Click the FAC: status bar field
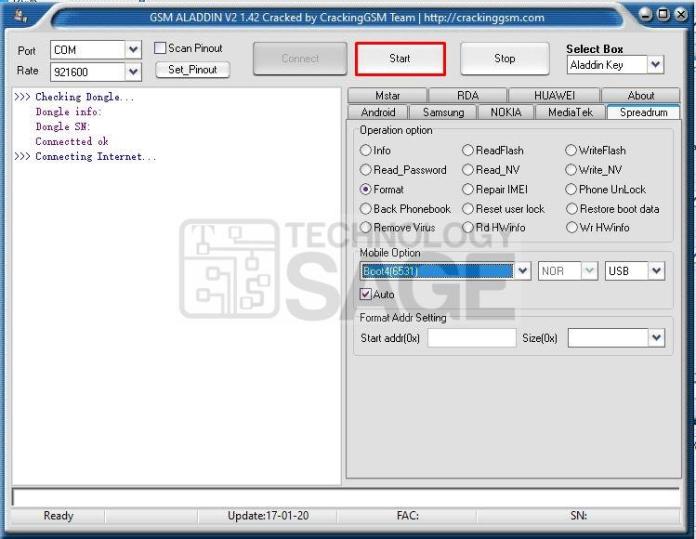Image resolution: width=696 pixels, height=539 pixels. click(x=407, y=515)
